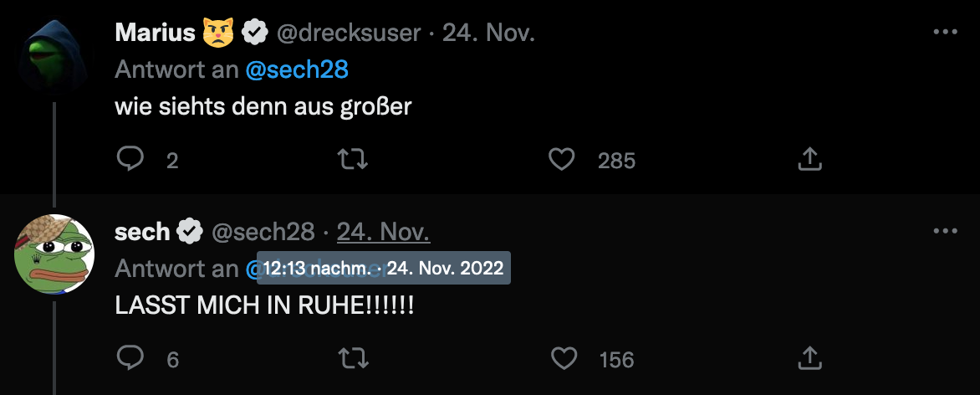Viewport: 980px width, 395px height.
Task: Reply to Marius's tweet
Action: [130, 159]
